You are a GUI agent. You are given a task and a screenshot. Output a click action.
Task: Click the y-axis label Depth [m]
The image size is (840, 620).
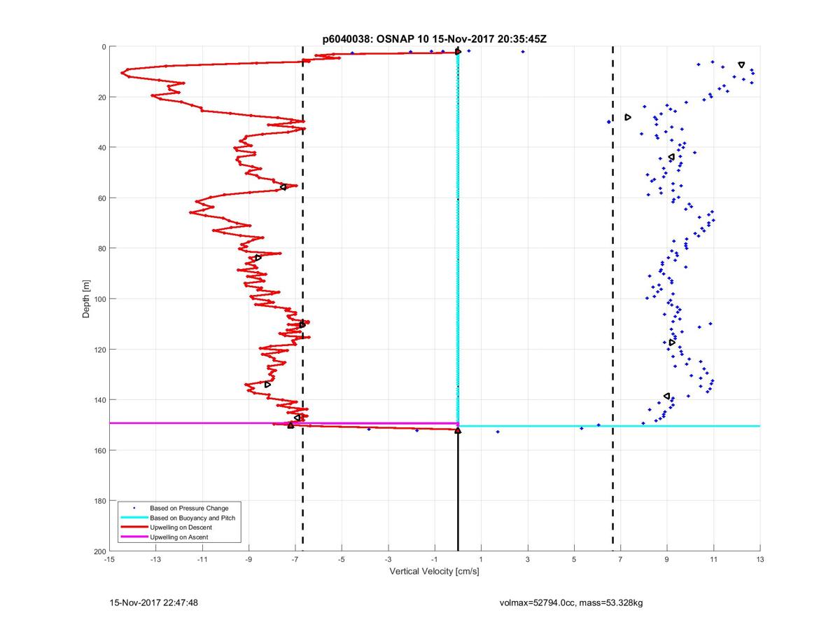(x=86, y=299)
